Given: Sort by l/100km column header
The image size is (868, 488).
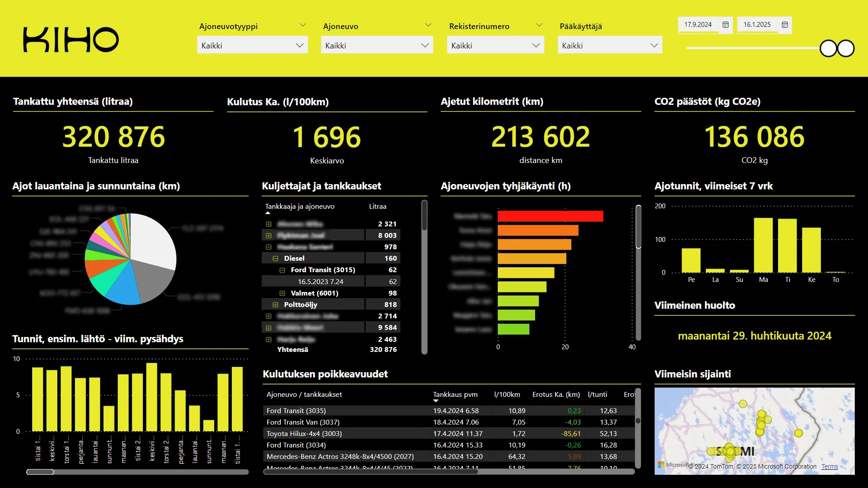Looking at the screenshot, I should point(507,395).
